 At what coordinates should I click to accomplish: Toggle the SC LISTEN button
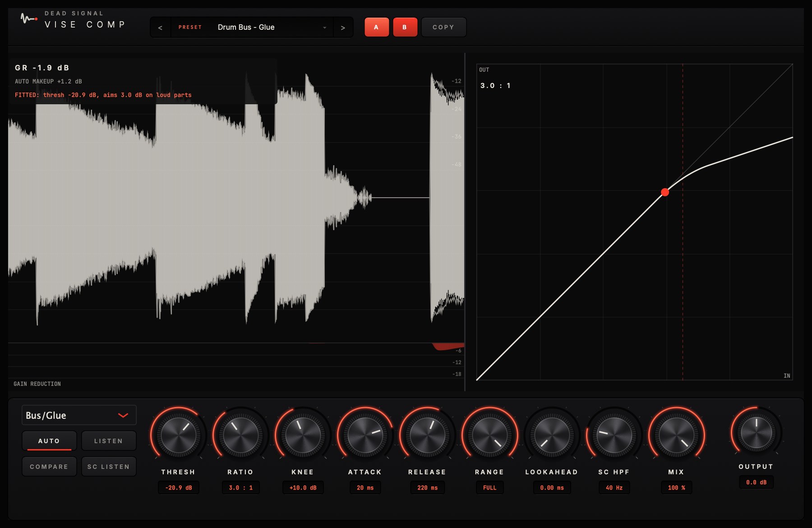pyautogui.click(x=109, y=467)
